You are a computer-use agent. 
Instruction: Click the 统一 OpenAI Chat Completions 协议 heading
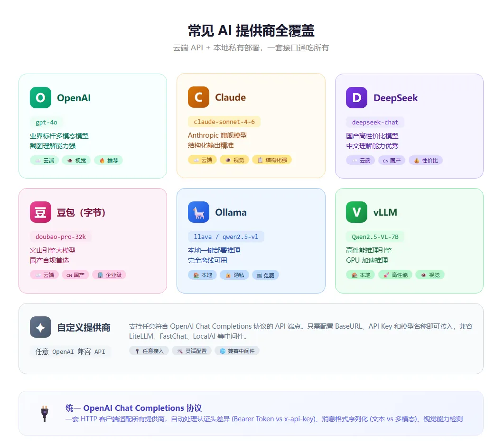(x=133, y=408)
